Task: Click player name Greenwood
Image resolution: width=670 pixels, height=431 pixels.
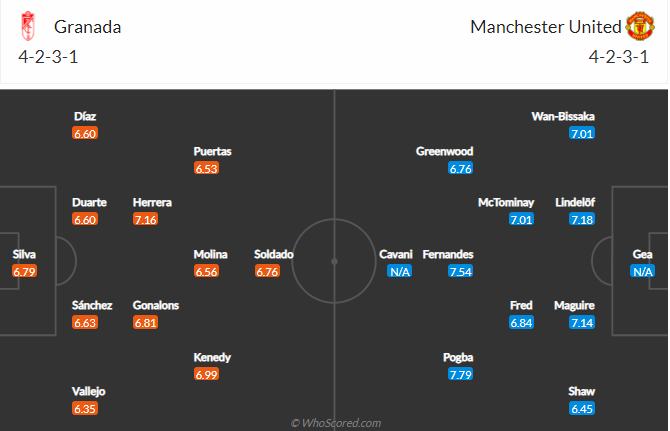Action: coord(444,151)
